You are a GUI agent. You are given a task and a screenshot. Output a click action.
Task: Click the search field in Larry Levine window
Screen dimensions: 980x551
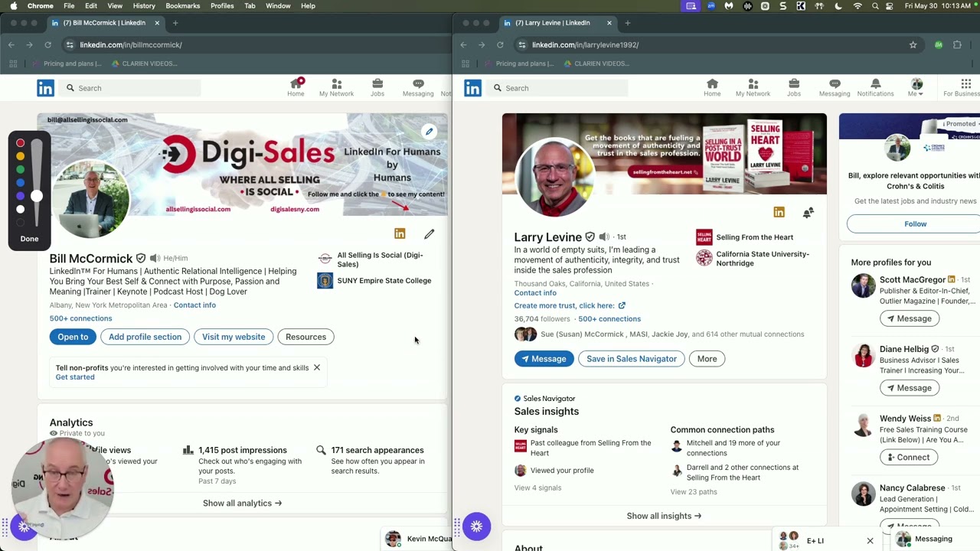pos(558,88)
